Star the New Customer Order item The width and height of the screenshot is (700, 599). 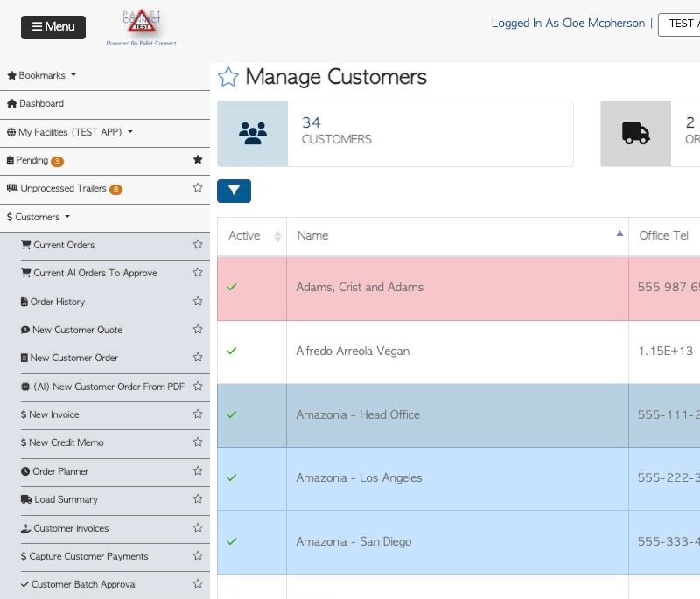pos(198,358)
